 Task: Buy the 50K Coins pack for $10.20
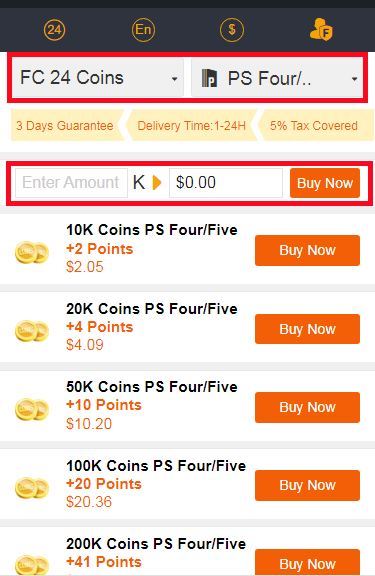coord(307,407)
